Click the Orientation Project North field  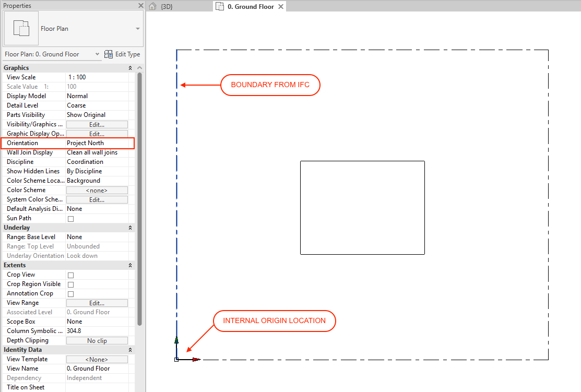tap(99, 143)
